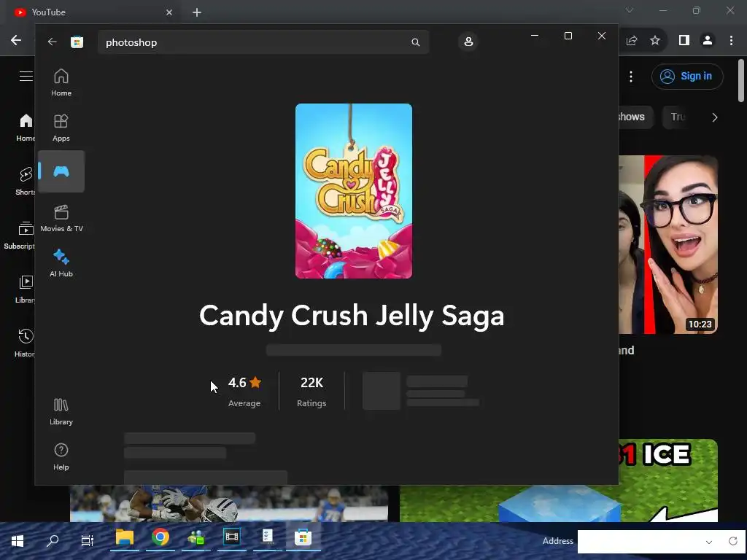Open Help in Microsoft Store sidebar
747x560 pixels.
point(61,456)
